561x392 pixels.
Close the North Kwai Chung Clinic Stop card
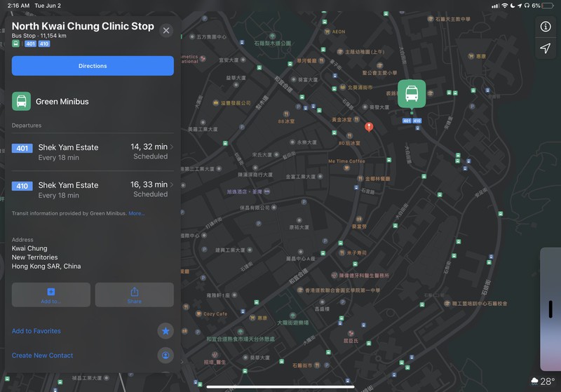click(166, 30)
